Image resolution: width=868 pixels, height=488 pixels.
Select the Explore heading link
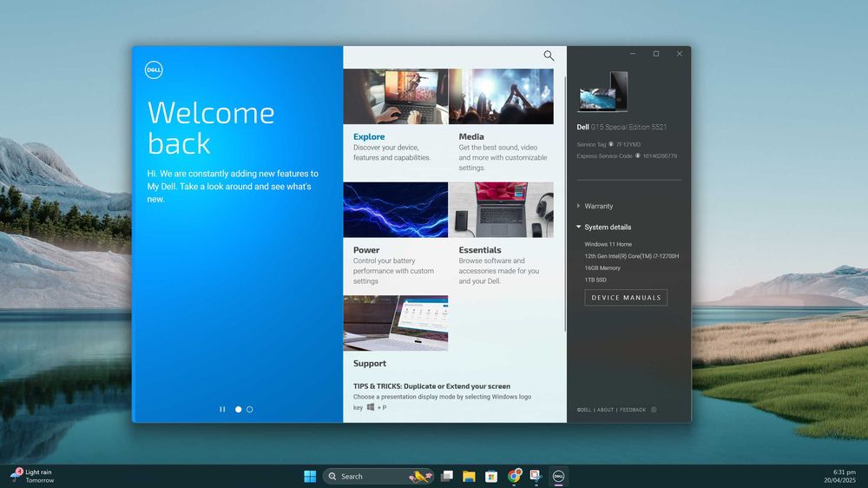pos(369,136)
